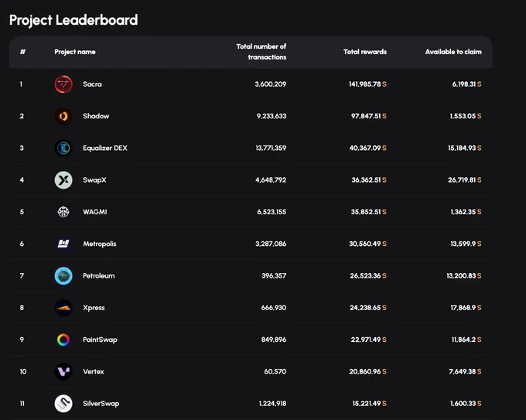Image resolution: width=526 pixels, height=420 pixels.
Task: Click the SilverSwap project name
Action: (101, 404)
